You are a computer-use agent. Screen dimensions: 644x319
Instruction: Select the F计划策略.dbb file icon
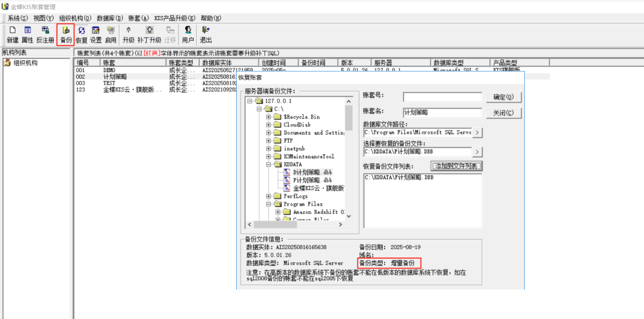287,180
